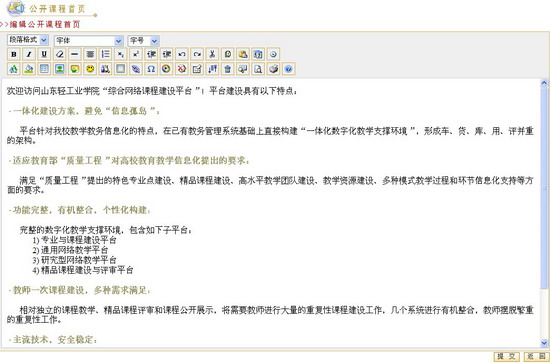Click the 返回 return button

[536, 357]
